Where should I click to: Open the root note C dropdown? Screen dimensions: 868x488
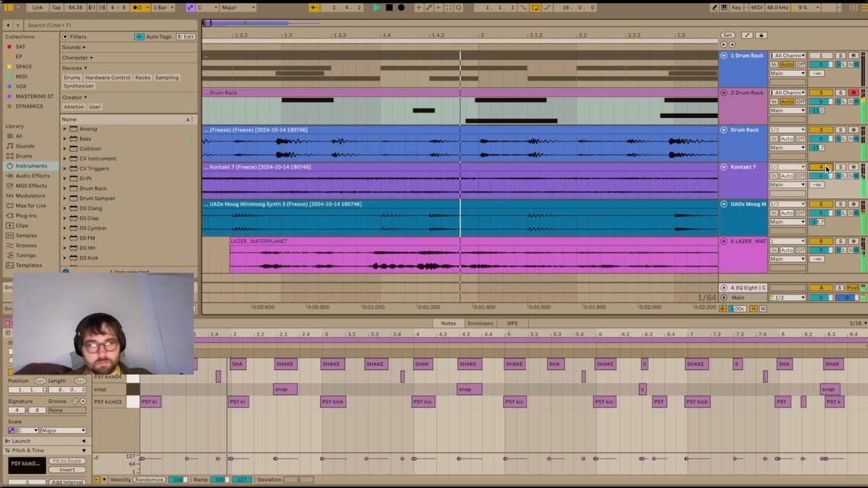tap(206, 7)
